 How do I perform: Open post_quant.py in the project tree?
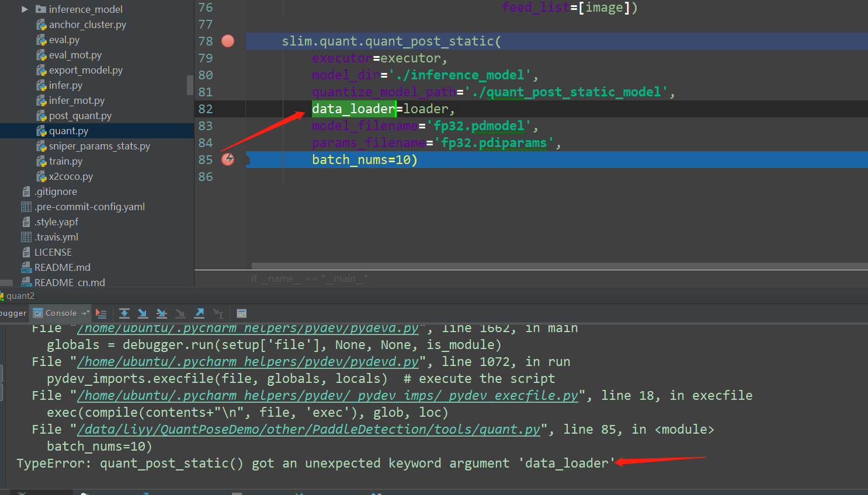[80, 116]
